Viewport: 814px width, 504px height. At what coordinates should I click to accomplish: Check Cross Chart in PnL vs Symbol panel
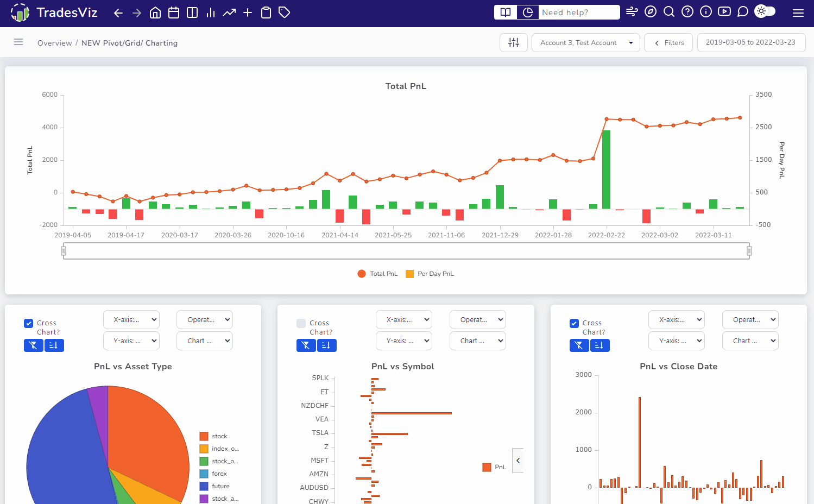(301, 324)
